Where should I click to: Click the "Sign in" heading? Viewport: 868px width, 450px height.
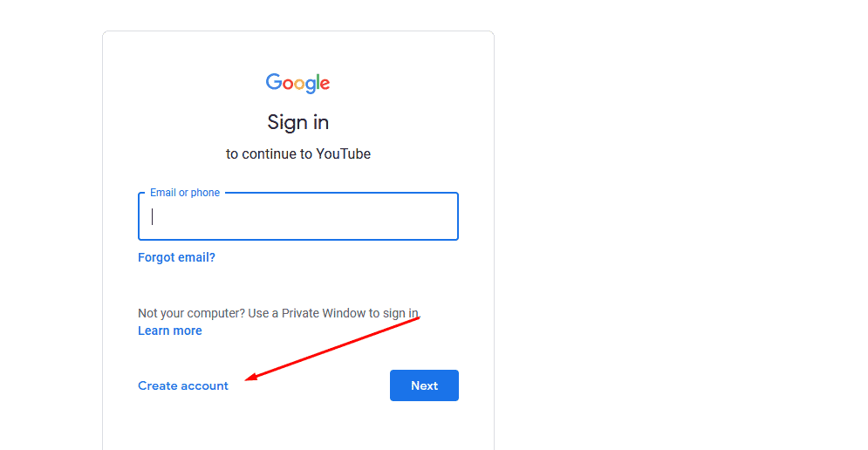pos(298,122)
